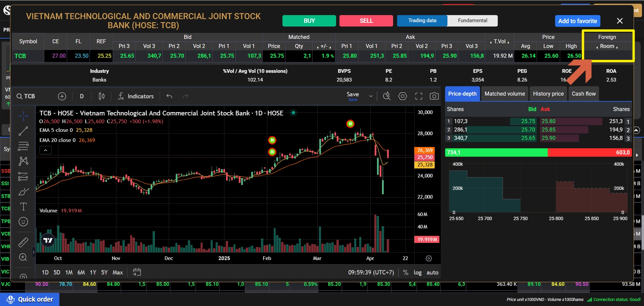Undo the last chart action
The image size is (644, 306).
click(x=169, y=96)
